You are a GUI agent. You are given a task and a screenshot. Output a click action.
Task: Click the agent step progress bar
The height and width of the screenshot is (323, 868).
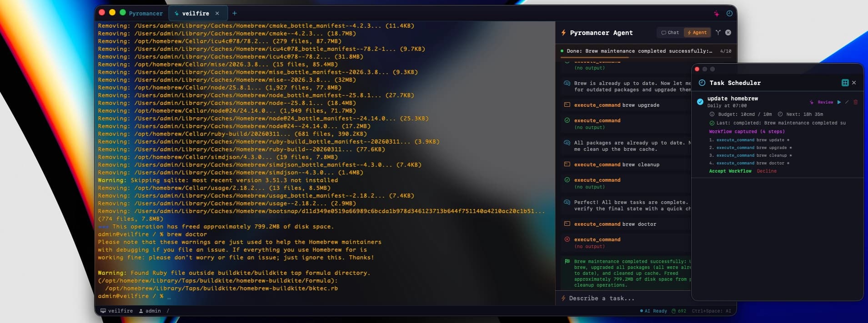646,57
